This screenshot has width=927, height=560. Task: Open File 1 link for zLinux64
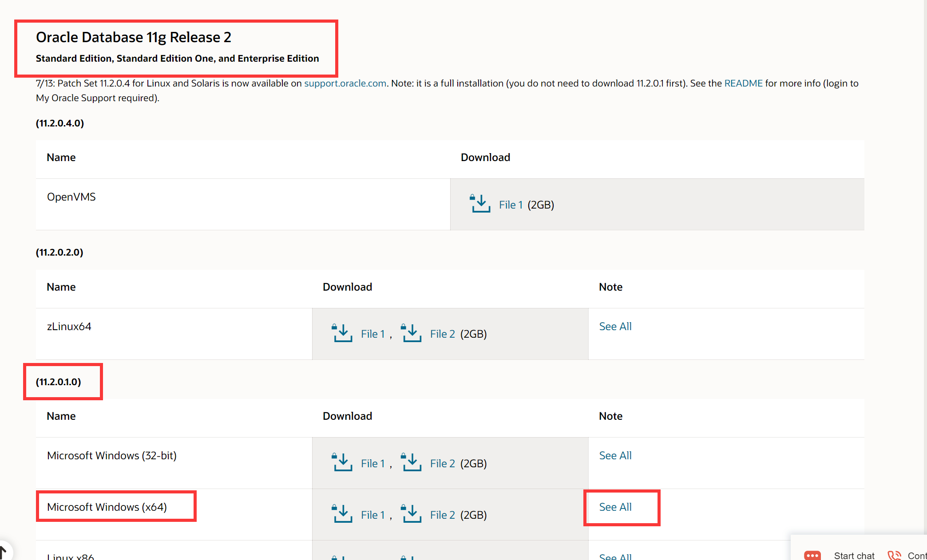click(x=372, y=334)
